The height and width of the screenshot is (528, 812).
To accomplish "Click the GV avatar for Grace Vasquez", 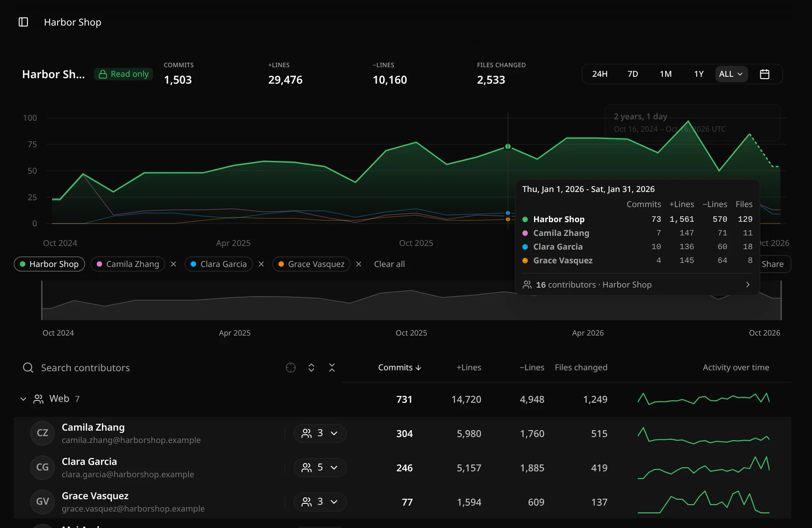I will (x=43, y=502).
